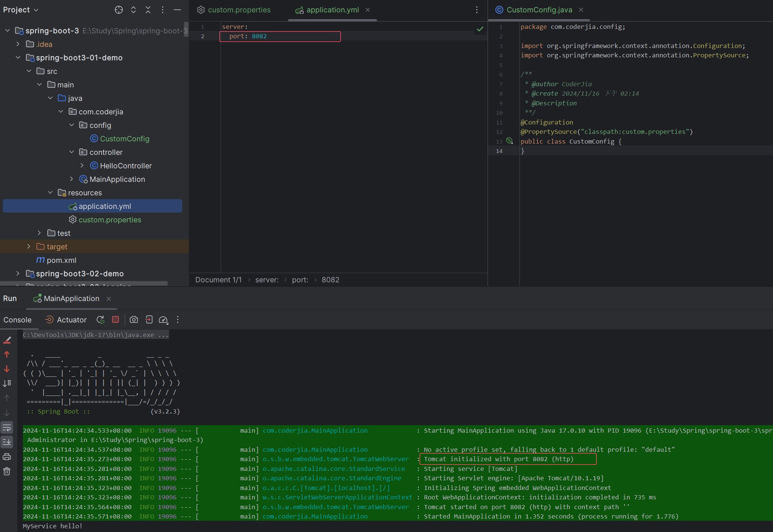The width and height of the screenshot is (773, 532).
Task: Toggle soft-wrap in console
Action: [7, 427]
